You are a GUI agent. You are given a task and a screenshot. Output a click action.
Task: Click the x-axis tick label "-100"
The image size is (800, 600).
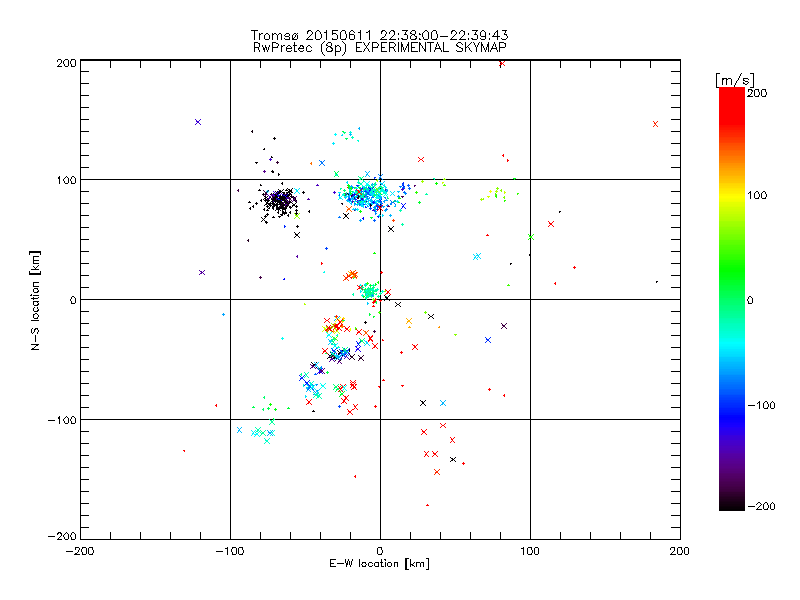pos(230,552)
